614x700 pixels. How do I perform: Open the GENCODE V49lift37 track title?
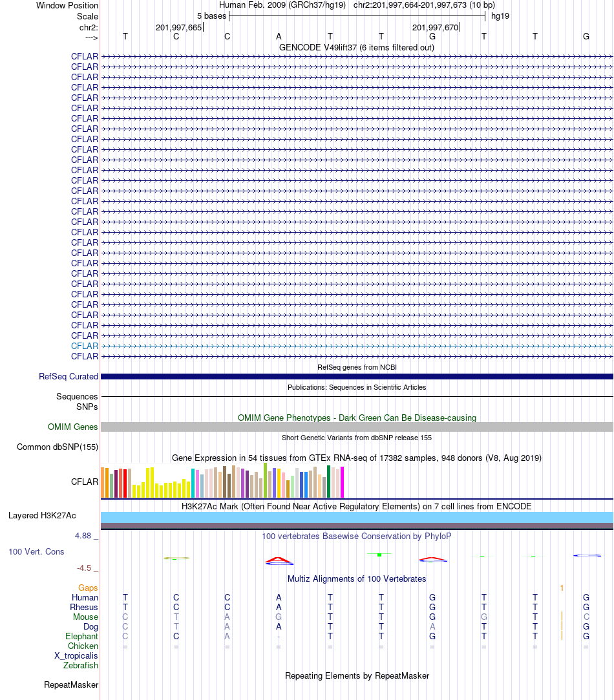(356, 47)
